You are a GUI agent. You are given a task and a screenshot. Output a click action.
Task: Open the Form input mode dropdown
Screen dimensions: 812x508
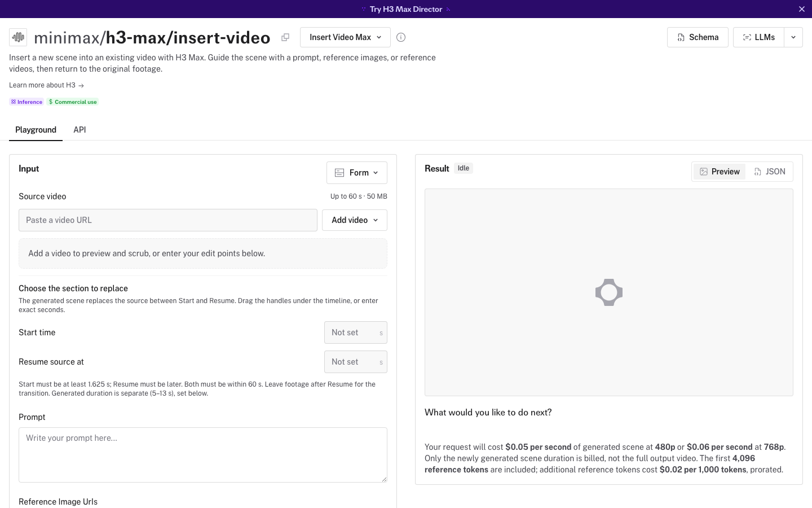[357, 173]
